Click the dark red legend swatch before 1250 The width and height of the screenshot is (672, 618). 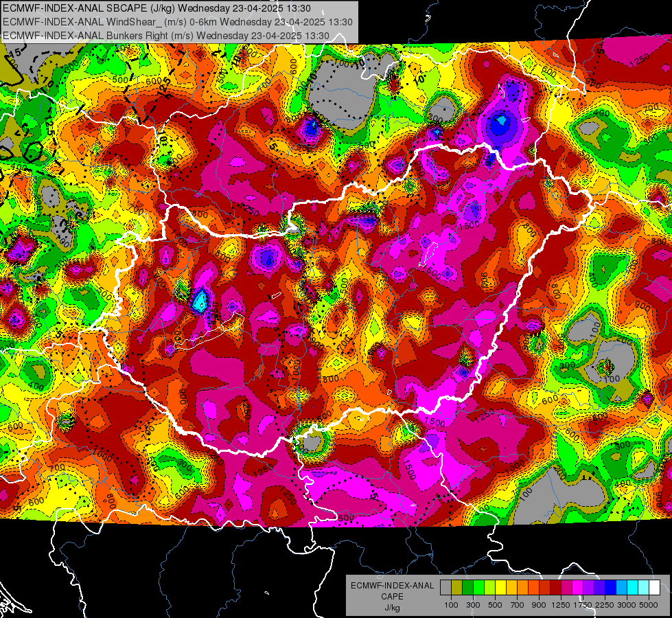555,588
